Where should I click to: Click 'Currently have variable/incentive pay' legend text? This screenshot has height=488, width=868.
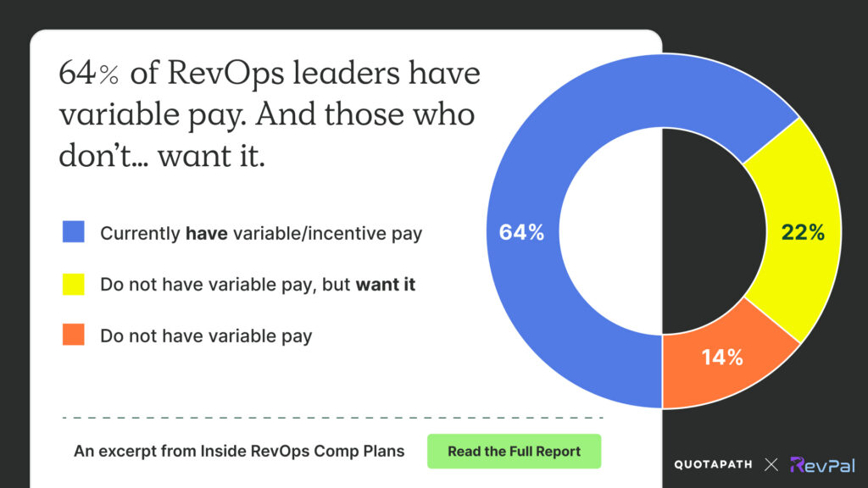pos(261,233)
